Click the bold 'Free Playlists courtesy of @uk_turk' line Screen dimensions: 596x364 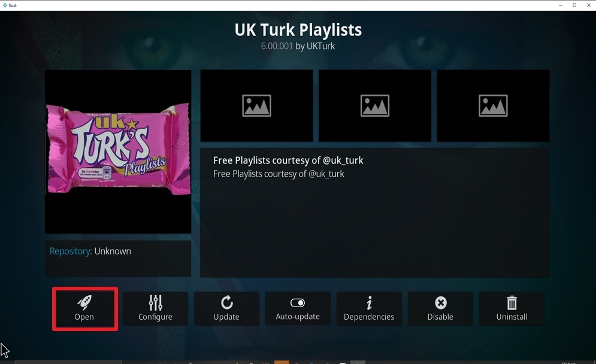(288, 160)
